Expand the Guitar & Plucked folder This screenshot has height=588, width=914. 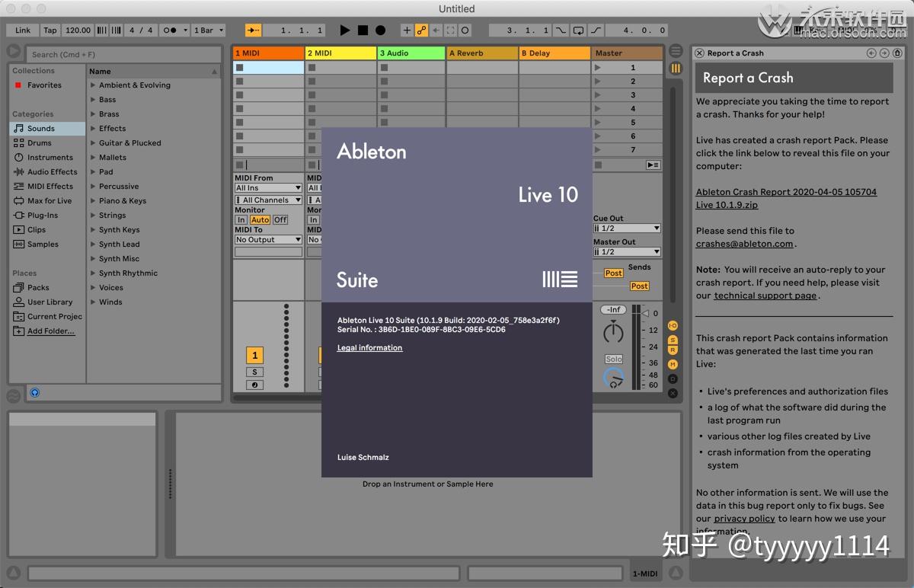coord(93,143)
